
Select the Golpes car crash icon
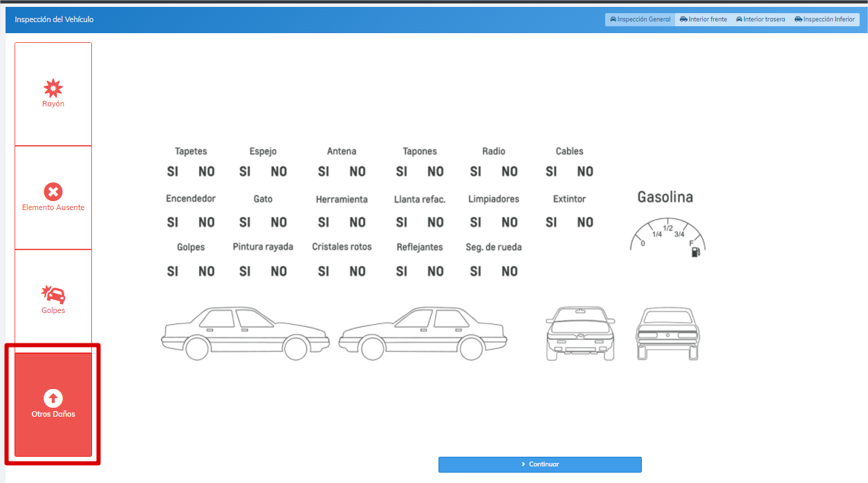pyautogui.click(x=53, y=295)
